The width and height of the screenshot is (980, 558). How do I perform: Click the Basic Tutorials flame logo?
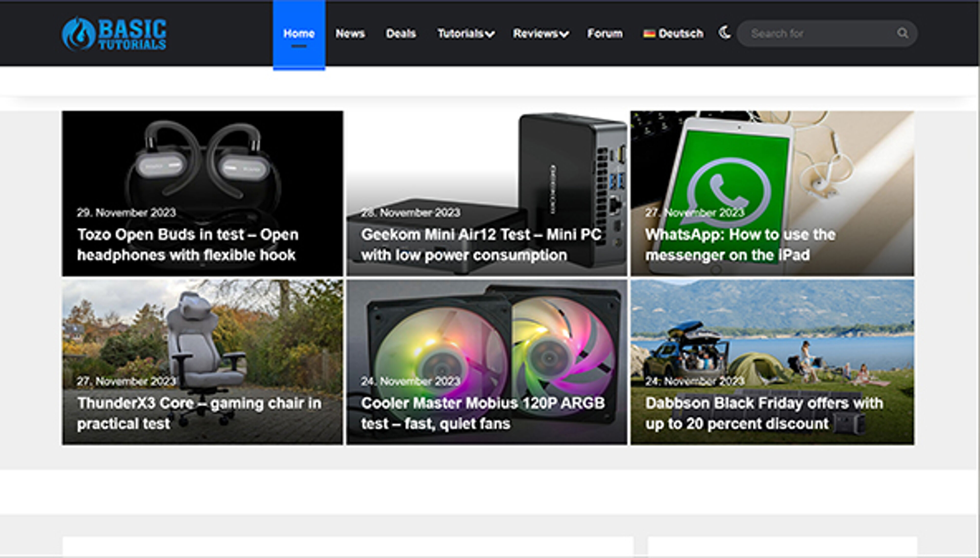(78, 34)
